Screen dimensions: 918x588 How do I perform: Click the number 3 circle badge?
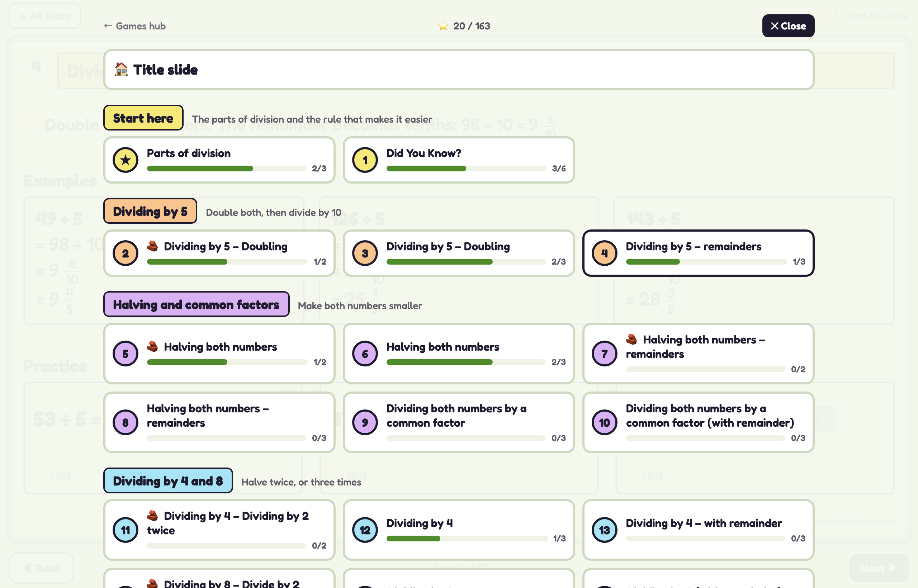(x=365, y=253)
